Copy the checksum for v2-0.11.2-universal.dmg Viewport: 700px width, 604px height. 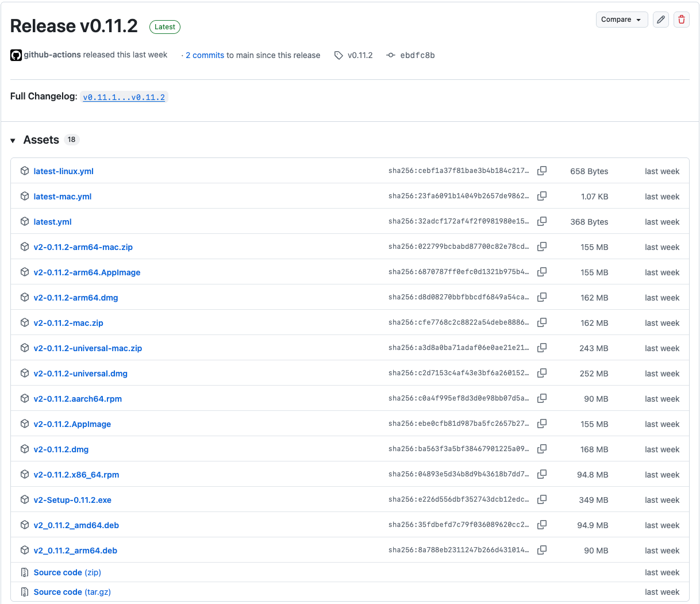pos(541,373)
